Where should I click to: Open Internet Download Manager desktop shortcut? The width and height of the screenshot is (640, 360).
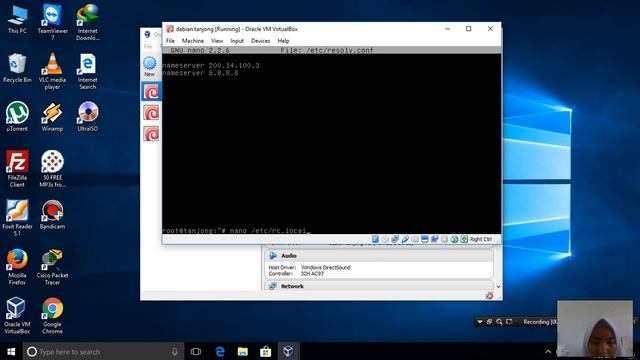(87, 22)
